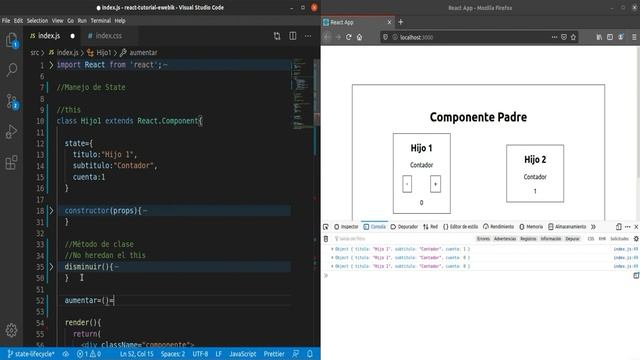Switch console to multi-line editor mode
This screenshot has width=640, height=360.
pyautogui.click(x=636, y=276)
